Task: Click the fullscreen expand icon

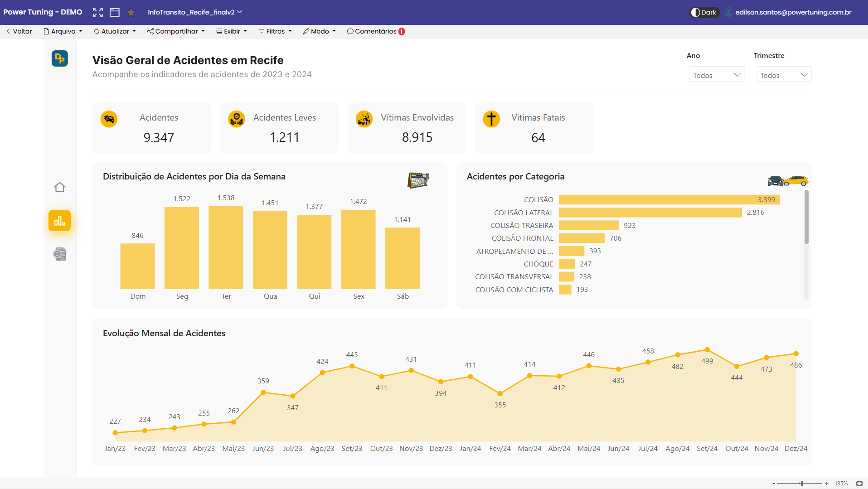Action: pos(97,12)
